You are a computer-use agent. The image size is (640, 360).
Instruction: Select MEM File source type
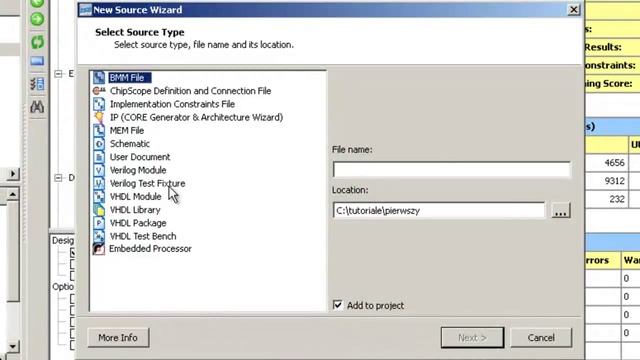(127, 130)
